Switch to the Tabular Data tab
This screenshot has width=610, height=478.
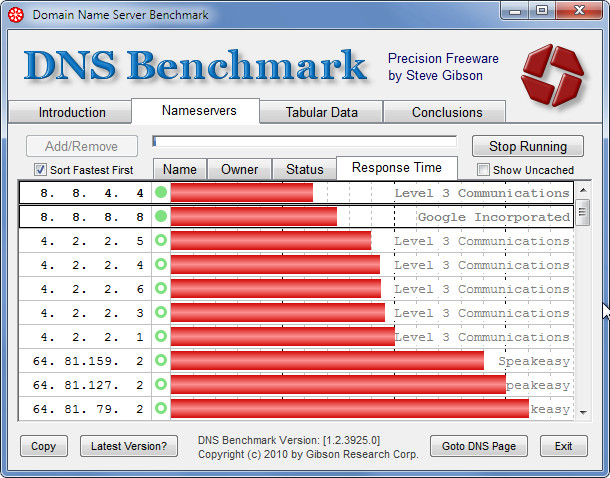[321, 112]
